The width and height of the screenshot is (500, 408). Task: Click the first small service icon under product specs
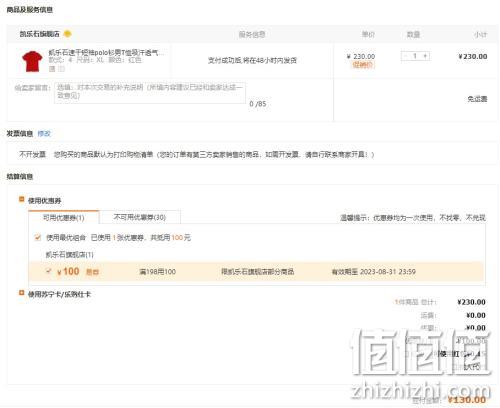[x=52, y=69]
